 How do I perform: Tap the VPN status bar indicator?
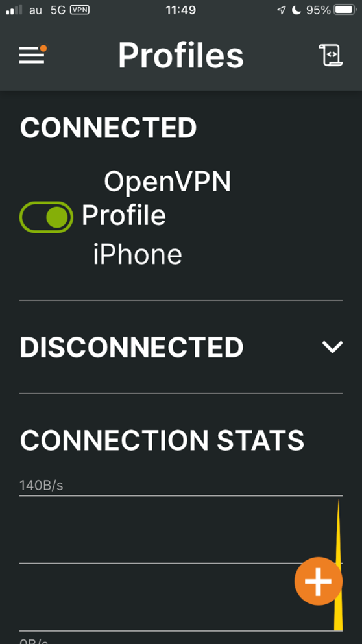(79, 10)
